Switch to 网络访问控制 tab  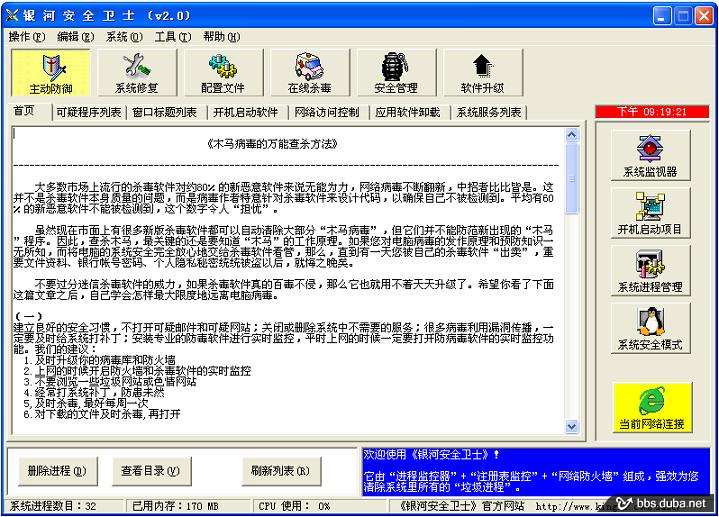pos(326,112)
